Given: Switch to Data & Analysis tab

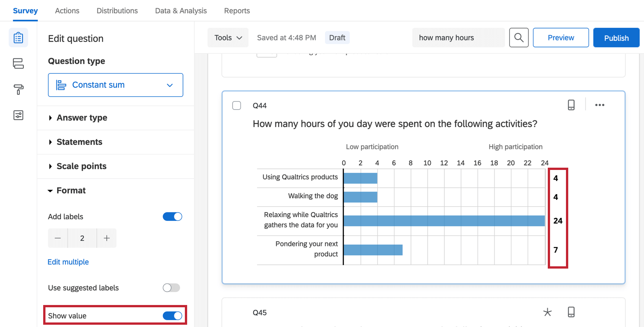Looking at the screenshot, I should pyautogui.click(x=181, y=11).
